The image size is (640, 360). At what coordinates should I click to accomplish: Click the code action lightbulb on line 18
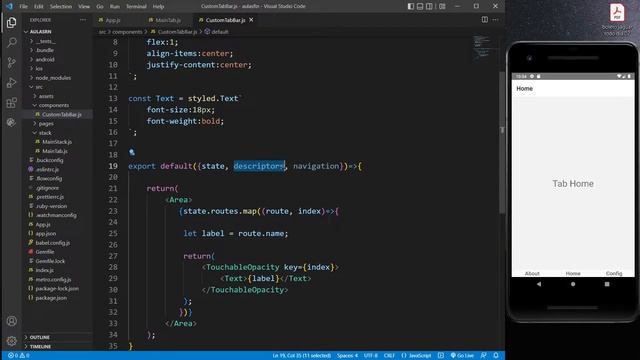[132, 152]
